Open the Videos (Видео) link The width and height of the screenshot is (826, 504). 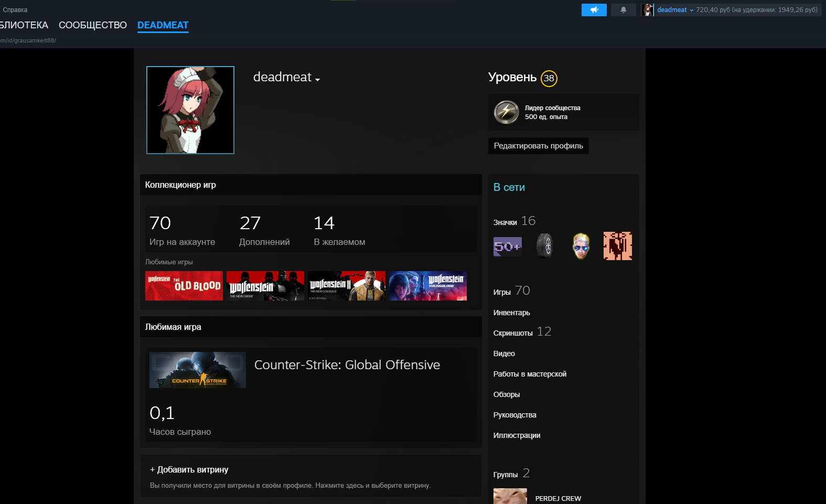point(504,353)
